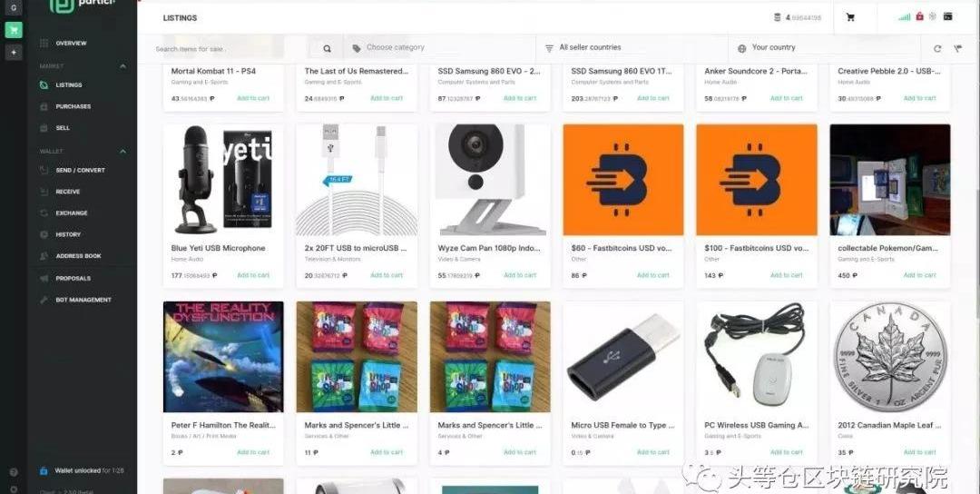Image resolution: width=980 pixels, height=494 pixels.
Task: Select the green market cart icon in far-left strip
Action: (x=14, y=30)
